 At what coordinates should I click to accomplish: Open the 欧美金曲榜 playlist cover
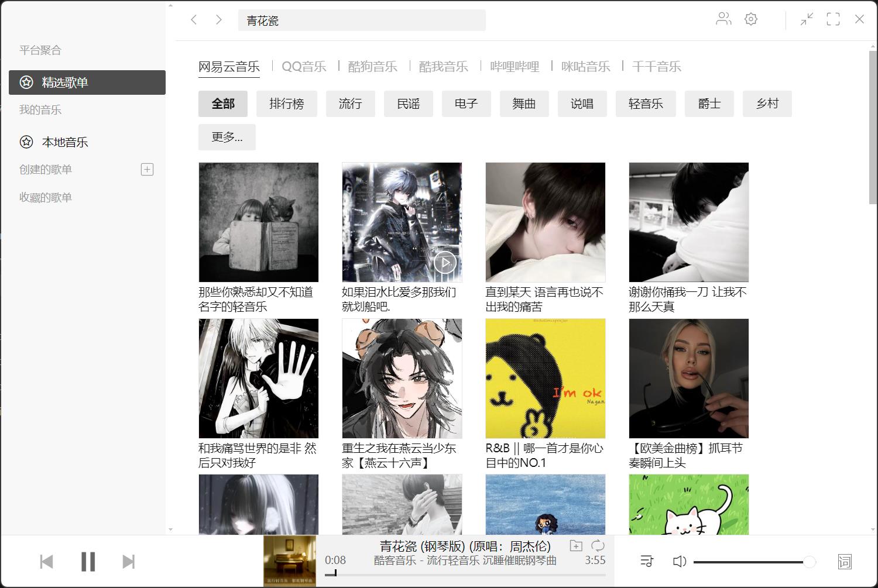(x=689, y=379)
